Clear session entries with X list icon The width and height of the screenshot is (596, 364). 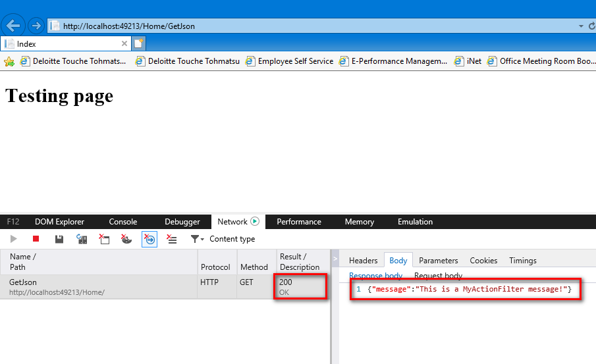171,239
